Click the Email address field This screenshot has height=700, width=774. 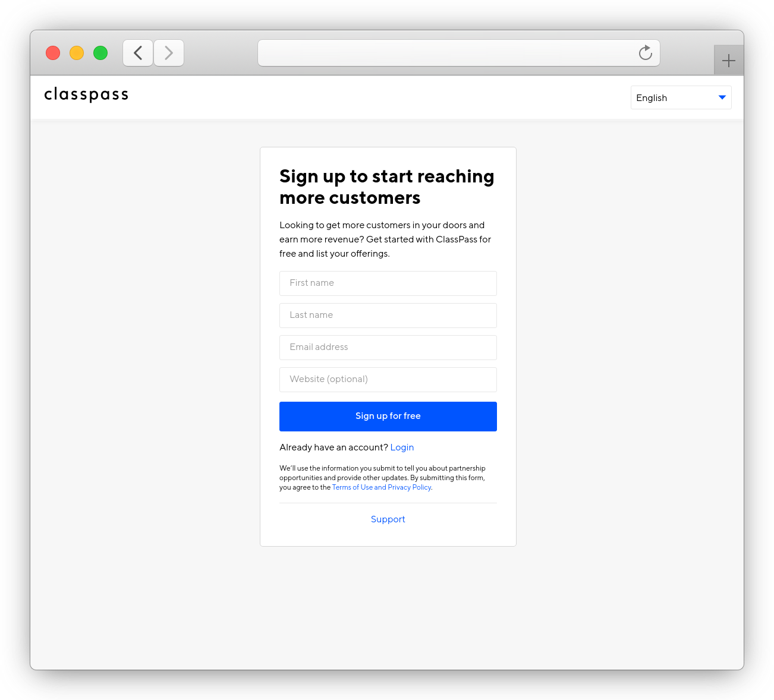pyautogui.click(x=388, y=348)
